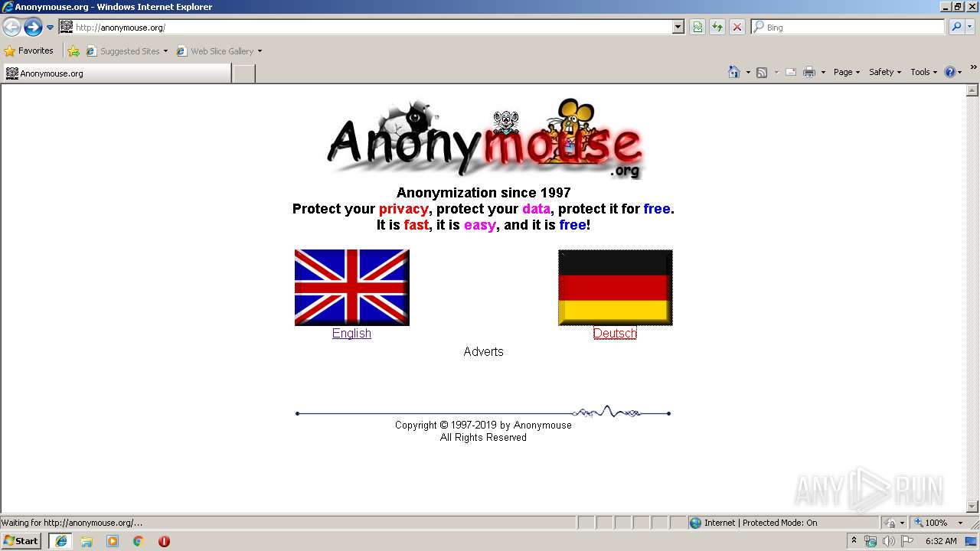Click the Internet Explorer taskbar icon
This screenshot has width=980, height=551.
[x=60, y=541]
